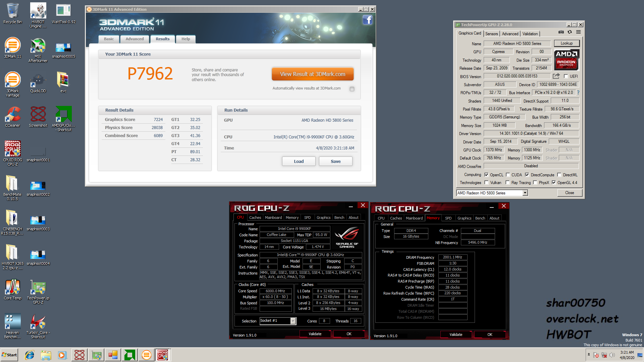This screenshot has width=644, height=362.
Task: Open WattTool-0.92 desktop icon
Action: (x=63, y=13)
